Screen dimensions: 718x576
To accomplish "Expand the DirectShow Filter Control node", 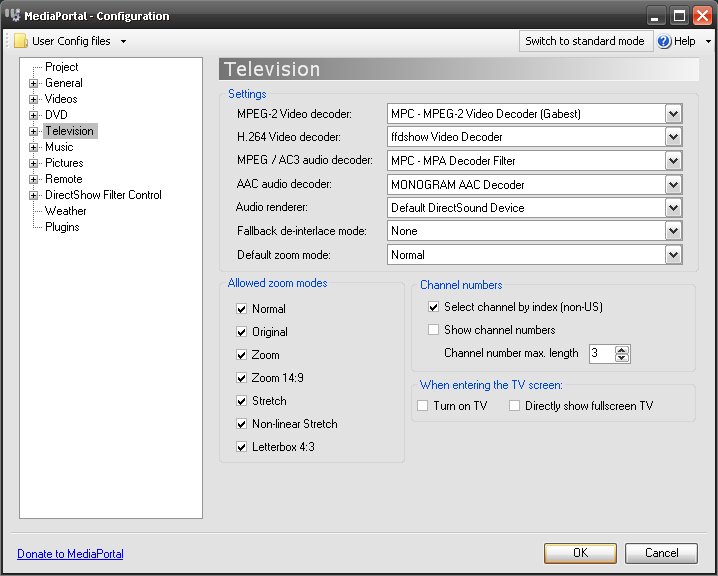I will 33,196.
